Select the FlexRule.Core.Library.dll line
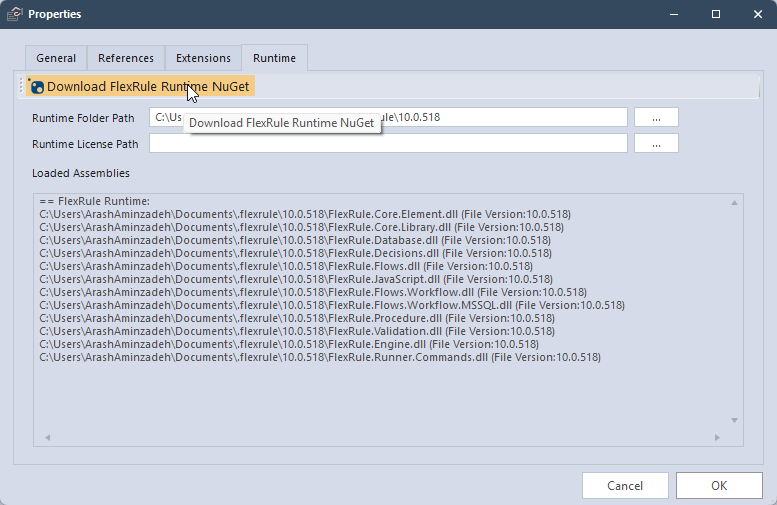Image resolution: width=777 pixels, height=505 pixels. tap(301, 227)
